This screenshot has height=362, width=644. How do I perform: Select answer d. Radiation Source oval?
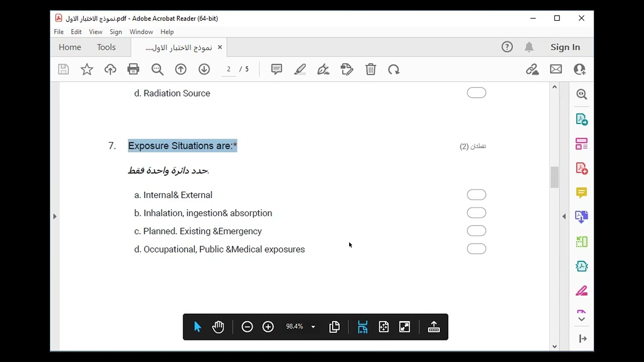[x=476, y=93]
